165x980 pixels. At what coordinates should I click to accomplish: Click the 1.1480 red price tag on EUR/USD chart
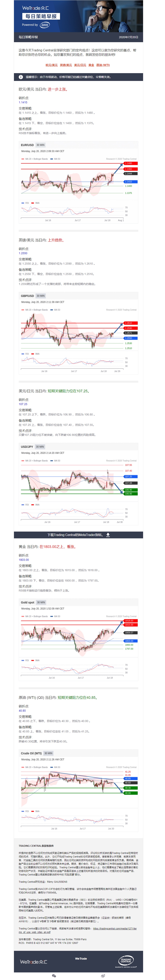131,163
